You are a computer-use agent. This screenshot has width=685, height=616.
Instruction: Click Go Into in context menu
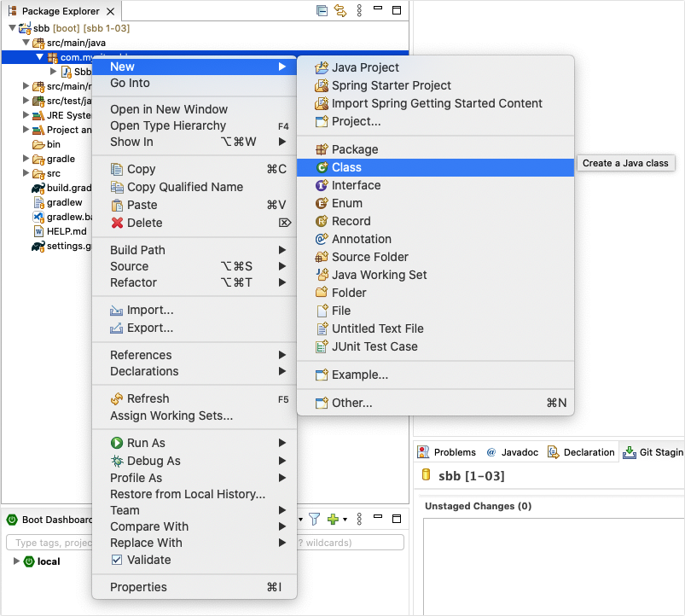[x=194, y=83]
